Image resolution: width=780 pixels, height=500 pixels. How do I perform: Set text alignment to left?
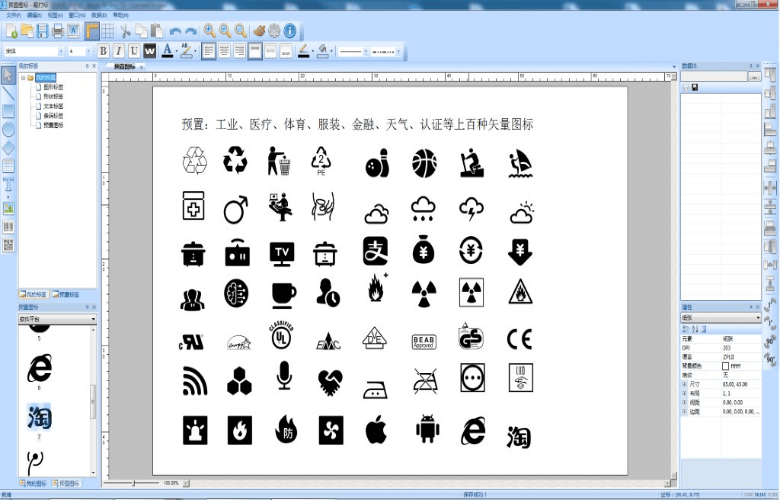pos(209,51)
